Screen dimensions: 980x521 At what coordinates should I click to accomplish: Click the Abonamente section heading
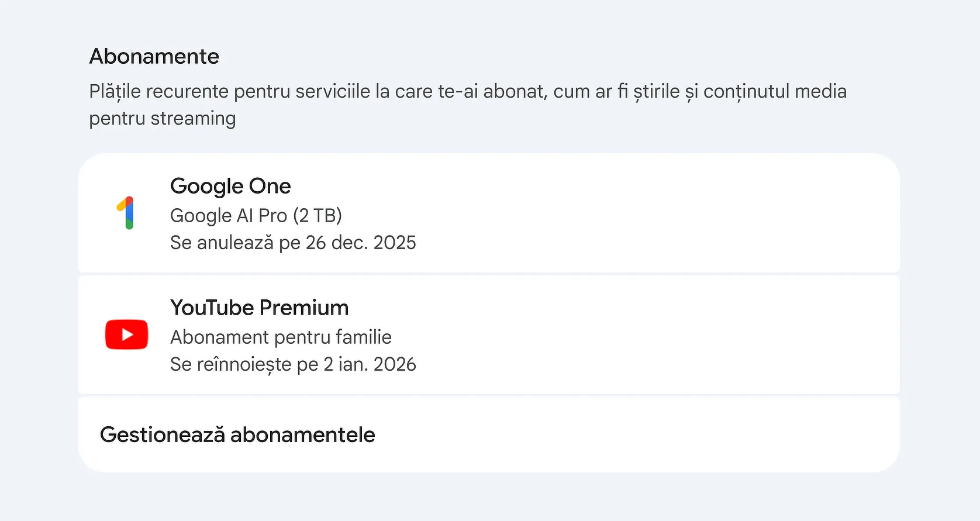click(154, 57)
